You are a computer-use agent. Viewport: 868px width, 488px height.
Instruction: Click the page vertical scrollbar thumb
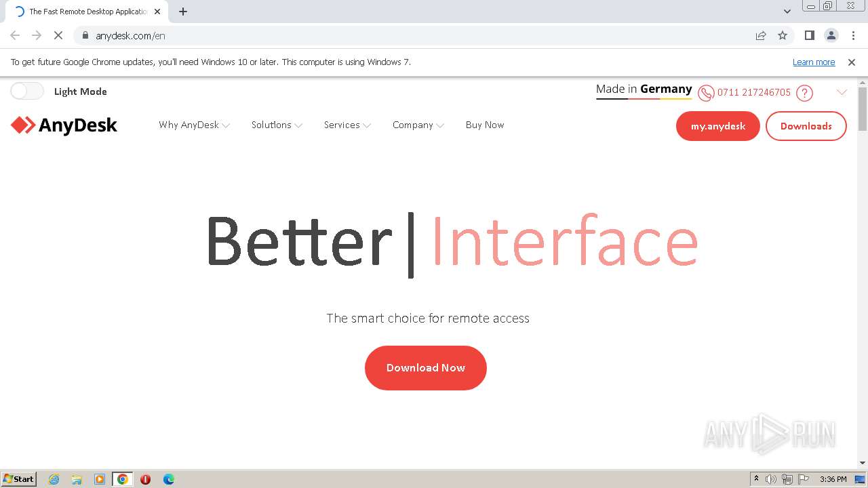click(863, 108)
